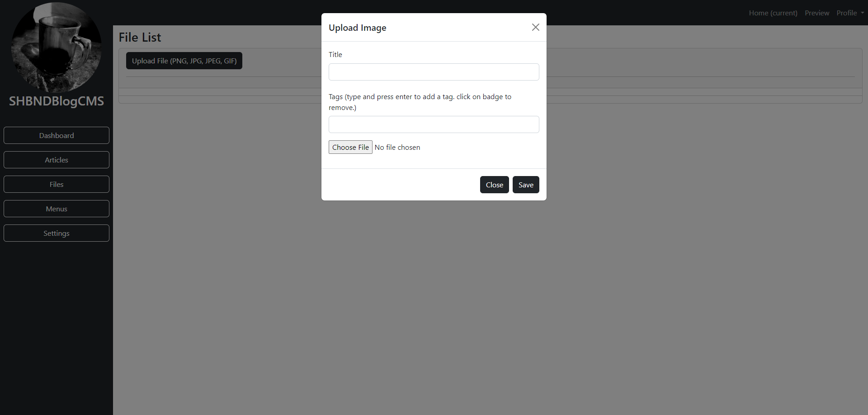The width and height of the screenshot is (868, 415).
Task: Select Menus in the sidebar
Action: click(x=57, y=209)
